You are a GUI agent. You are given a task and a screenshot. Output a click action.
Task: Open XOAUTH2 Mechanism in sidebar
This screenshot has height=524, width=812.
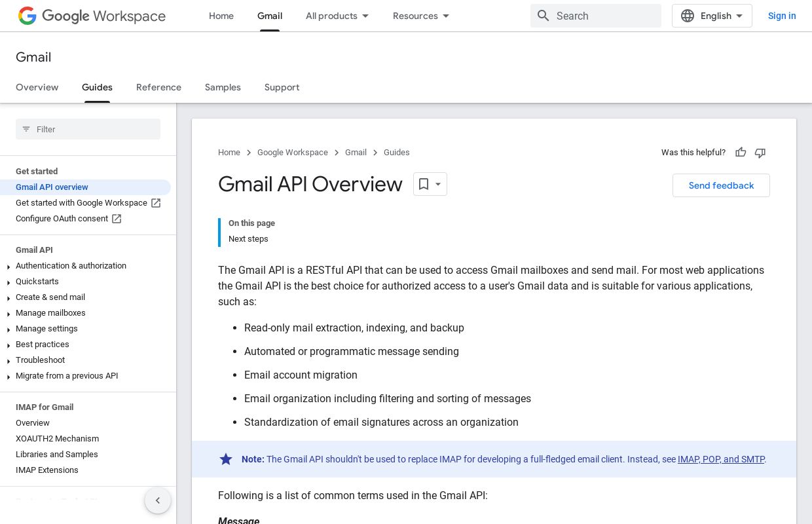(57, 439)
